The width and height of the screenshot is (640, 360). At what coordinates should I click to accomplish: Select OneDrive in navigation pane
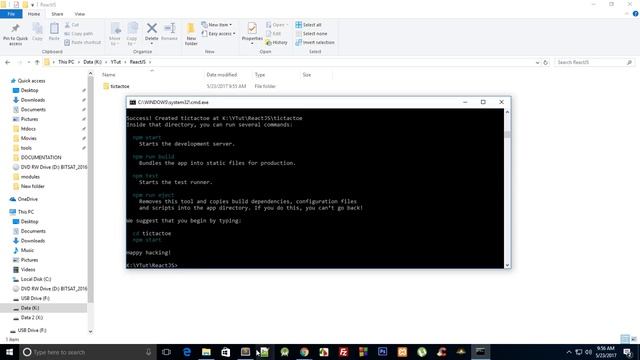[x=27, y=199]
